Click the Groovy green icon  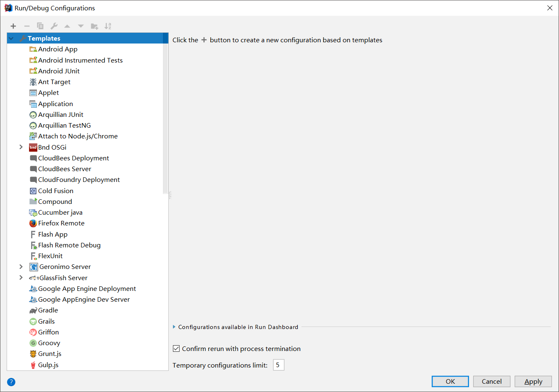click(x=33, y=343)
